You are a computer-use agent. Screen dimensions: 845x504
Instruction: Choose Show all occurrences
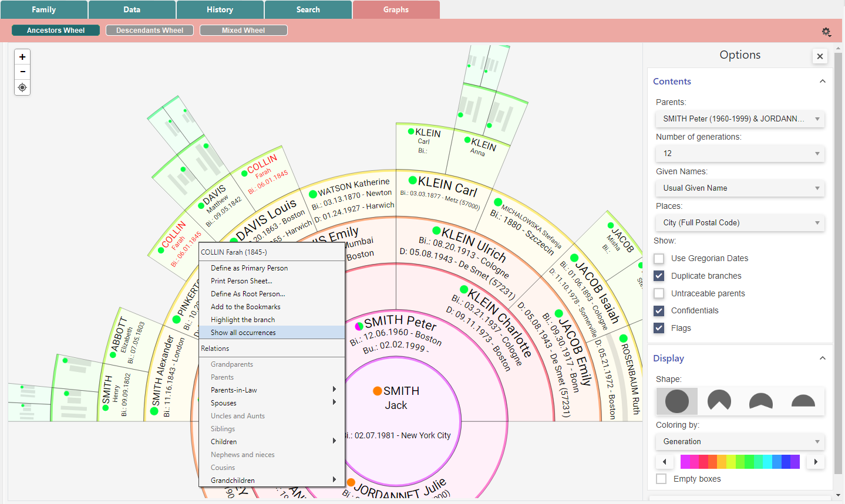(272, 333)
